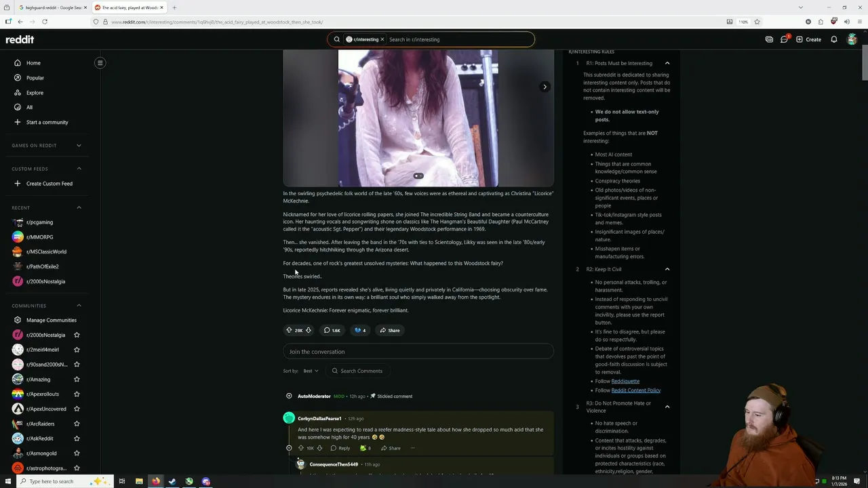Collapse rule R1 Posts Must Be Interesting
The width and height of the screenshot is (868, 488).
pos(667,63)
